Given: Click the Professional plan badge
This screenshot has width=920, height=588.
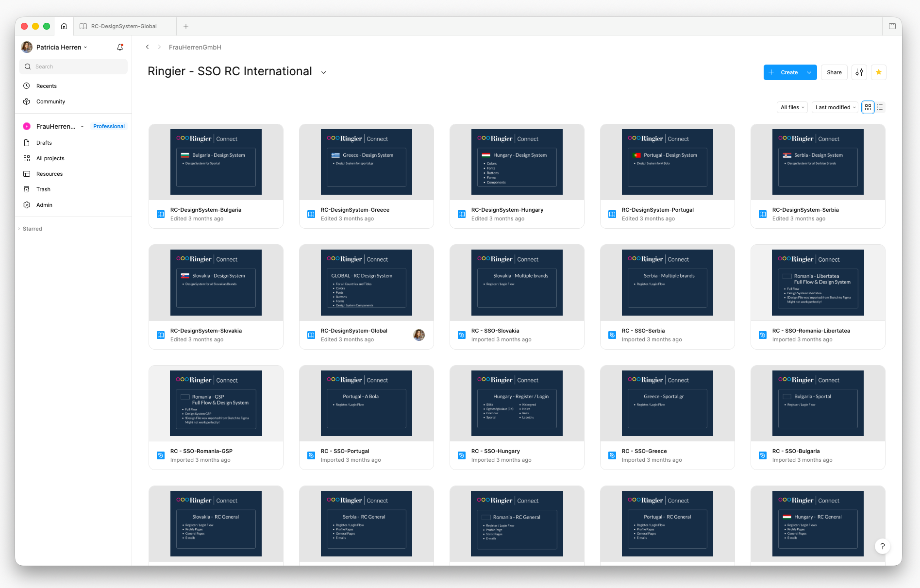Looking at the screenshot, I should click(109, 126).
